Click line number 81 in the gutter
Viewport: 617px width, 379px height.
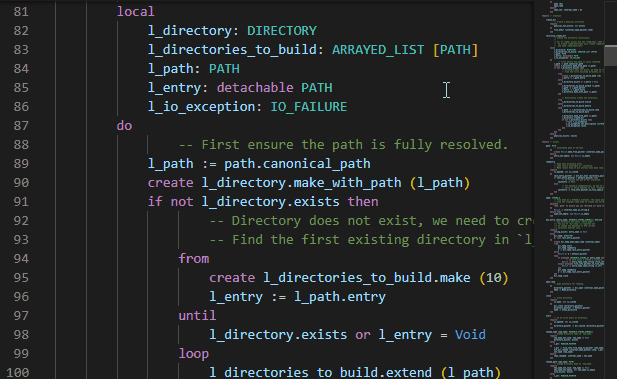(x=21, y=12)
